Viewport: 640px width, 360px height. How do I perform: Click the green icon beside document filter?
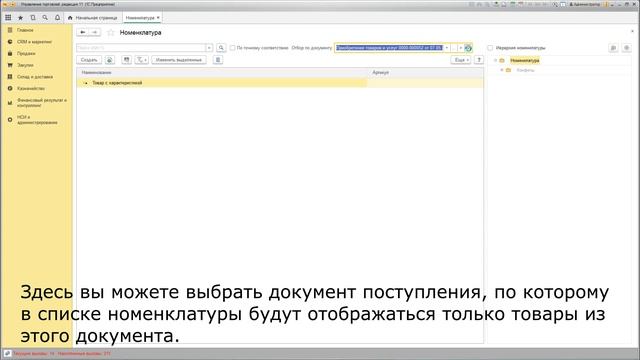[468, 48]
